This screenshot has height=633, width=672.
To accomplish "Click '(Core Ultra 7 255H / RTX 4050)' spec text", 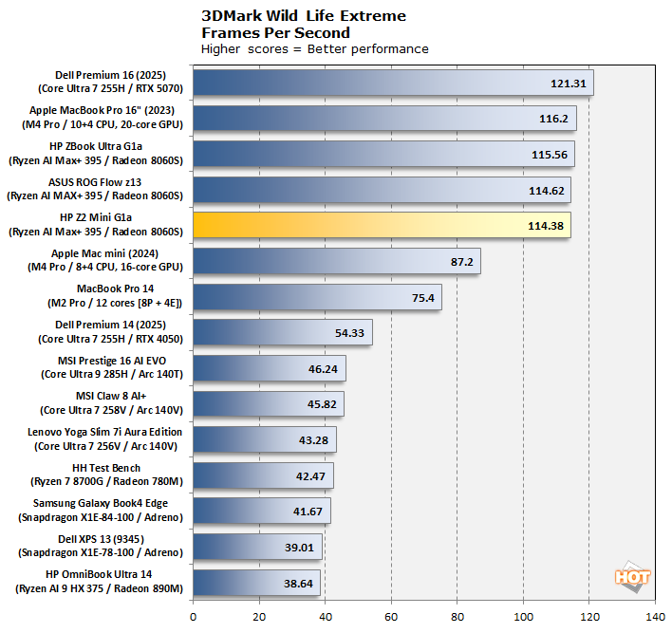I will (110, 339).
